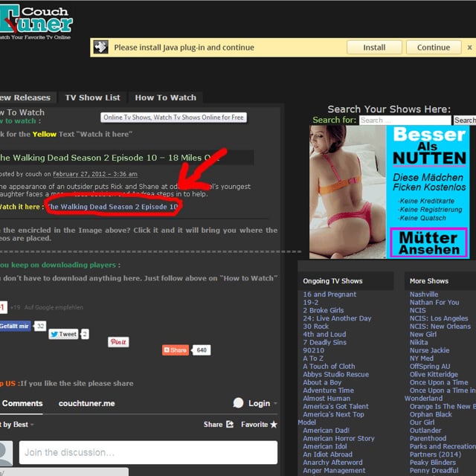Open the American Idol link
This screenshot has width=476, height=476.
tap(325, 446)
